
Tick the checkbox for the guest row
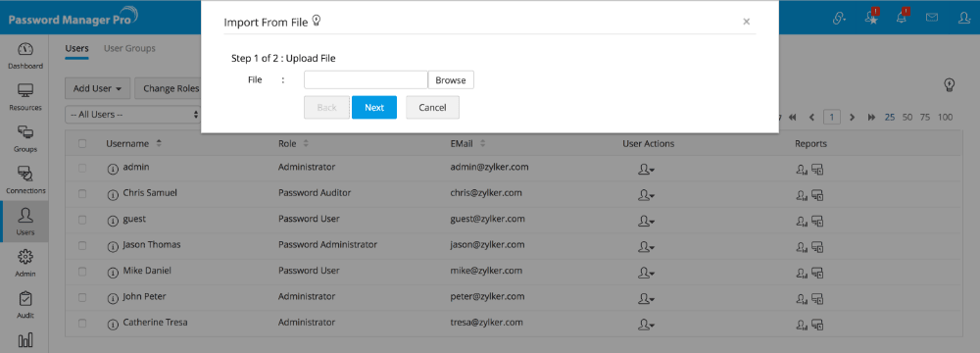(82, 220)
